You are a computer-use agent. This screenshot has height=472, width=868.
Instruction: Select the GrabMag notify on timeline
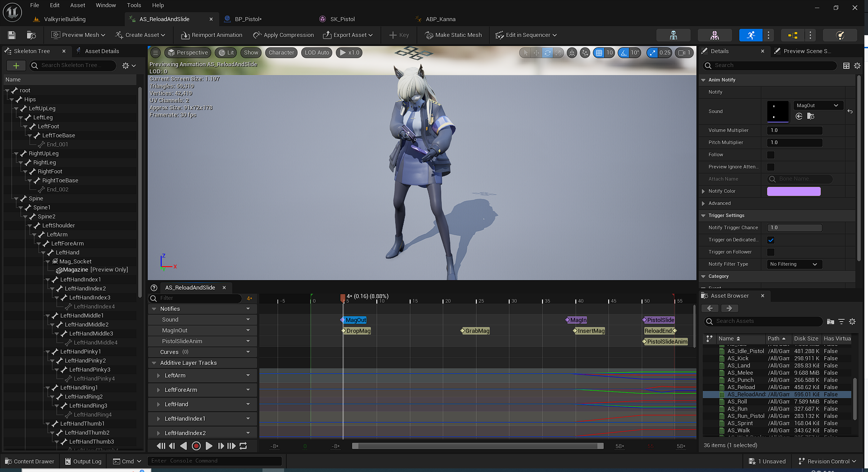pyautogui.click(x=476, y=331)
